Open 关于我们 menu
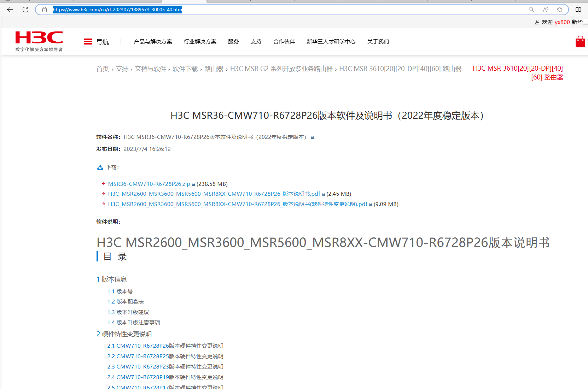 click(378, 42)
